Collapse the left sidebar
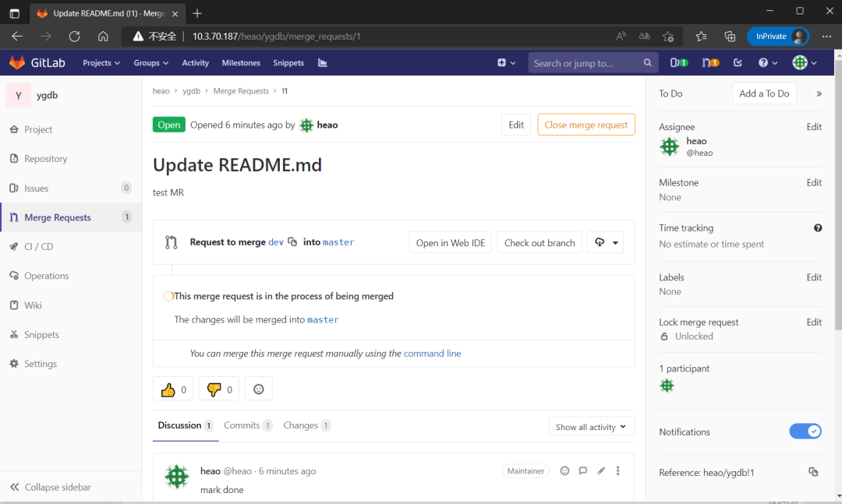 point(51,487)
